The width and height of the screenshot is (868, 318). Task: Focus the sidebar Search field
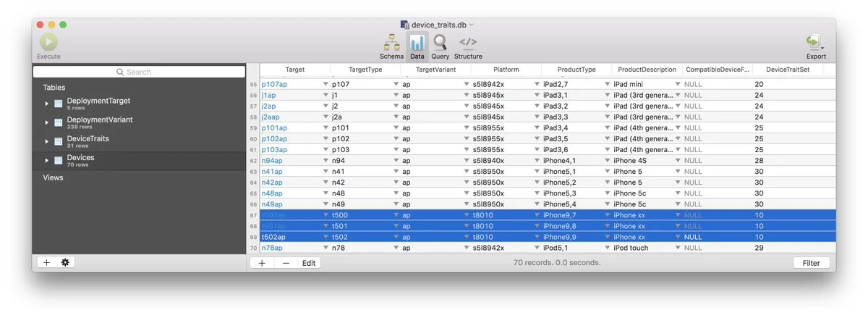[139, 72]
